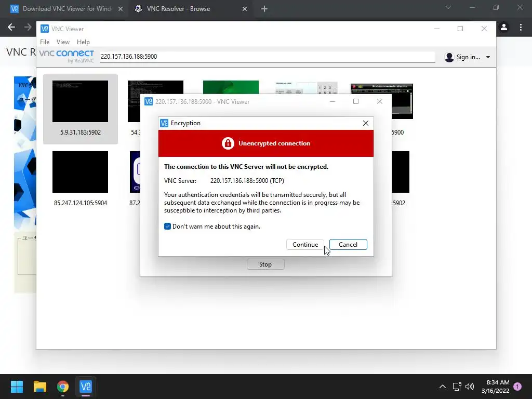Select the green desktop thumbnail
The width and height of the screenshot is (532, 399).
[231, 87]
